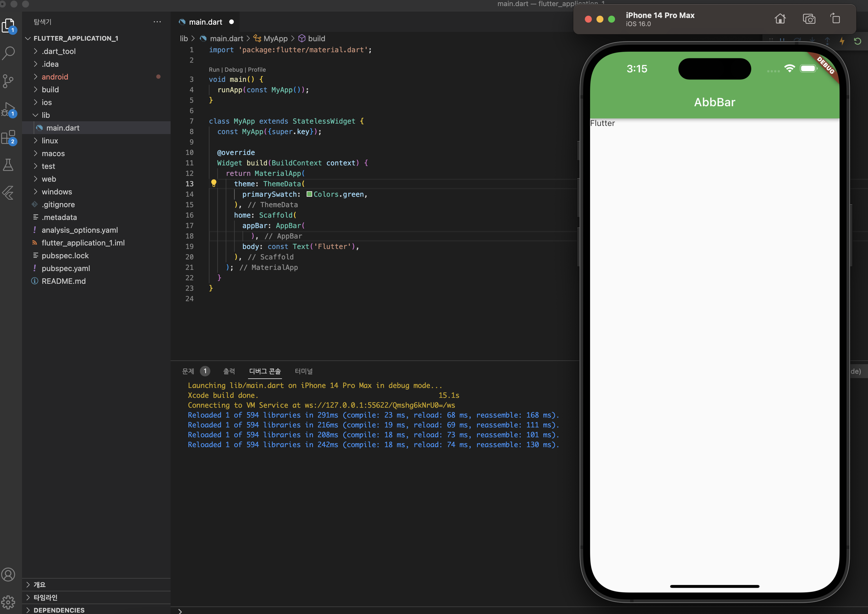868x614 pixels.
Task: Open Run and Debug view
Action: (8, 109)
